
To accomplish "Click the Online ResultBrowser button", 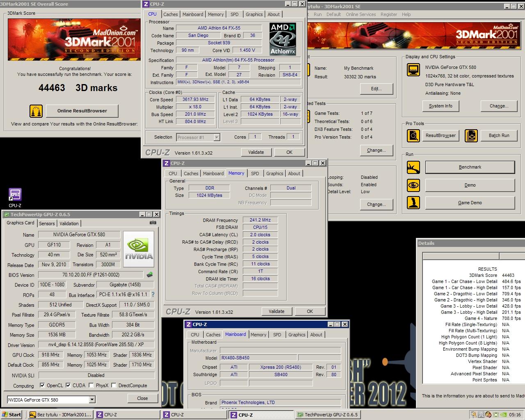I will tap(82, 111).
